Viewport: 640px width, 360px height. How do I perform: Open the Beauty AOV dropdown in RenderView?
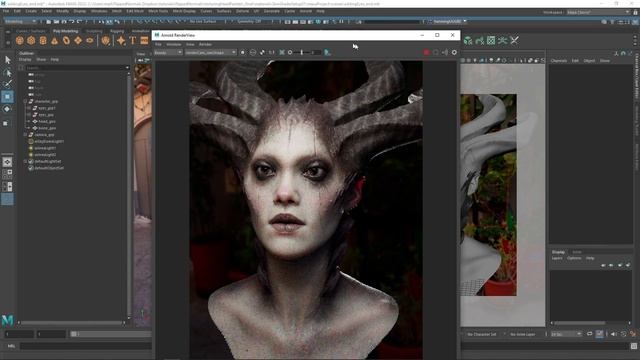coord(168,52)
